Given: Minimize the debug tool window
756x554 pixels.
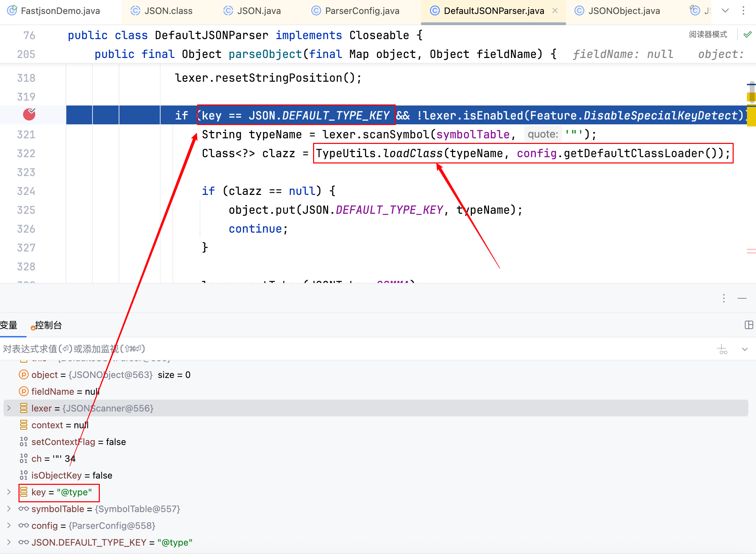Looking at the screenshot, I should click(x=742, y=298).
